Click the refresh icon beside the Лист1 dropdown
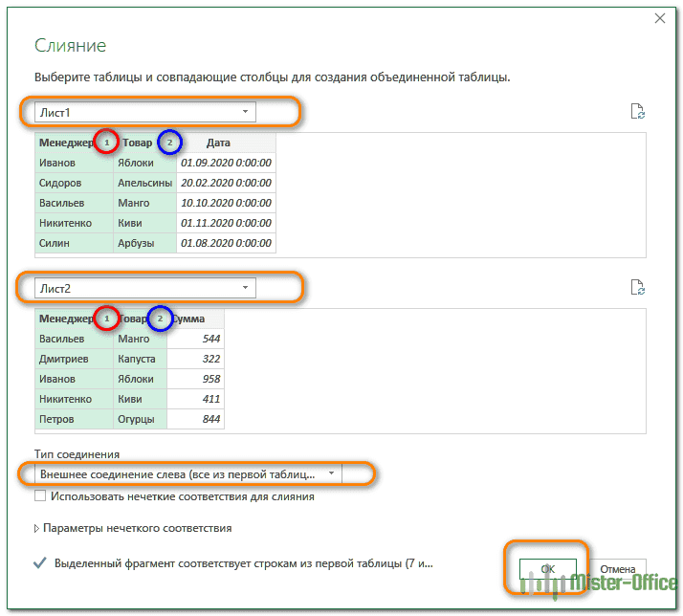 pos(639,111)
